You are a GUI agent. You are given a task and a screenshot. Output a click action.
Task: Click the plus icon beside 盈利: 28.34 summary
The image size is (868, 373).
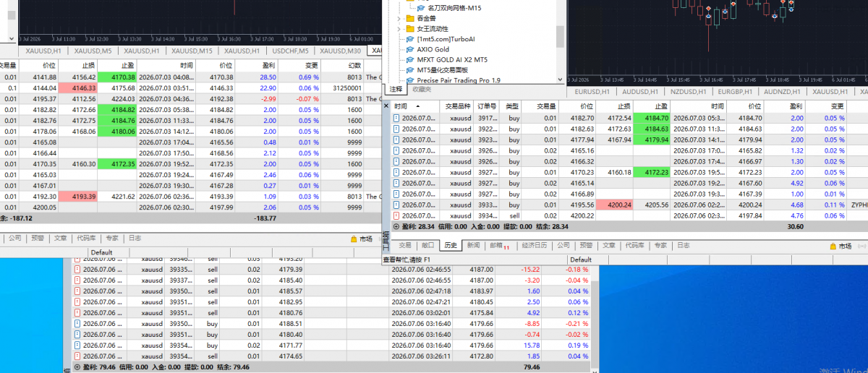pyautogui.click(x=396, y=226)
